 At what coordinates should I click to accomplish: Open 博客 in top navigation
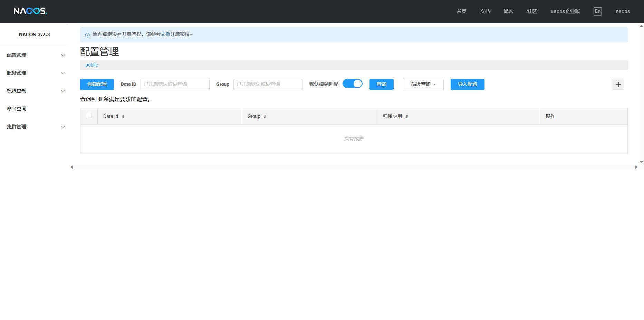(x=508, y=11)
